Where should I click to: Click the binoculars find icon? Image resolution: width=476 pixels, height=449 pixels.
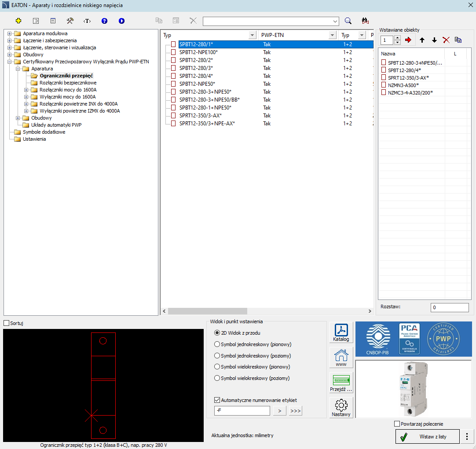(x=365, y=21)
